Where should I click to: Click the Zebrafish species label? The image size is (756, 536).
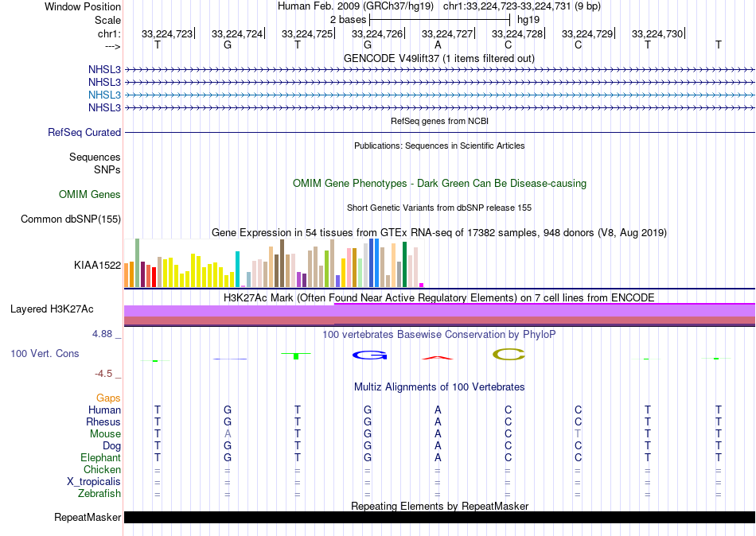click(x=100, y=494)
